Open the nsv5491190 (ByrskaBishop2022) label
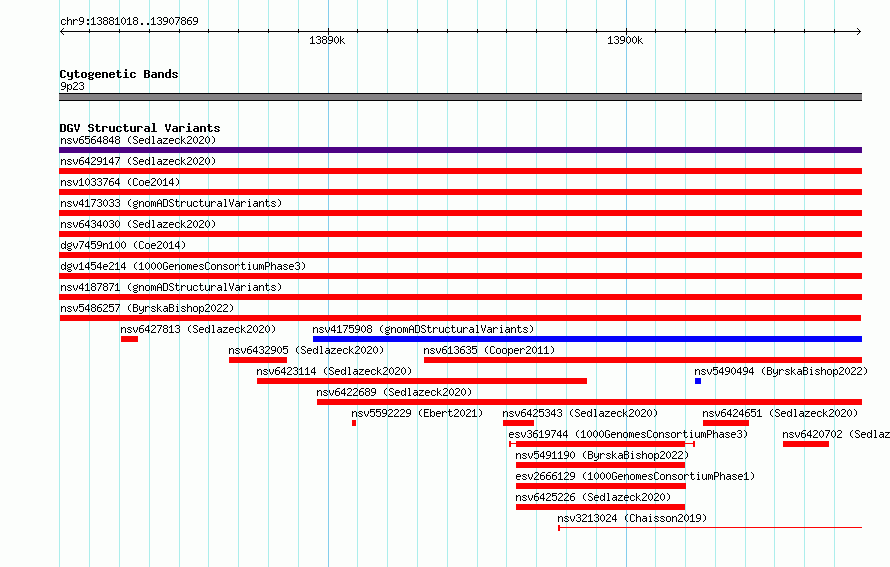This screenshot has height=567, width=890. (x=602, y=455)
